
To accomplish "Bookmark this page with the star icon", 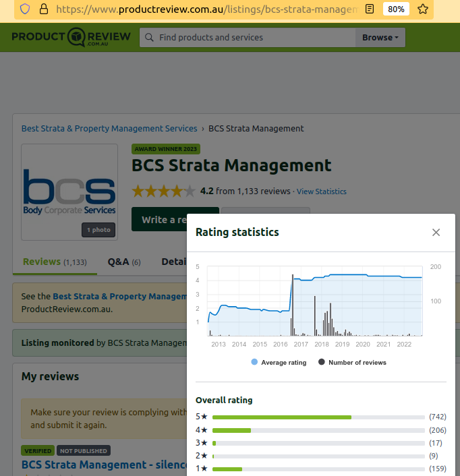I will tap(423, 9).
